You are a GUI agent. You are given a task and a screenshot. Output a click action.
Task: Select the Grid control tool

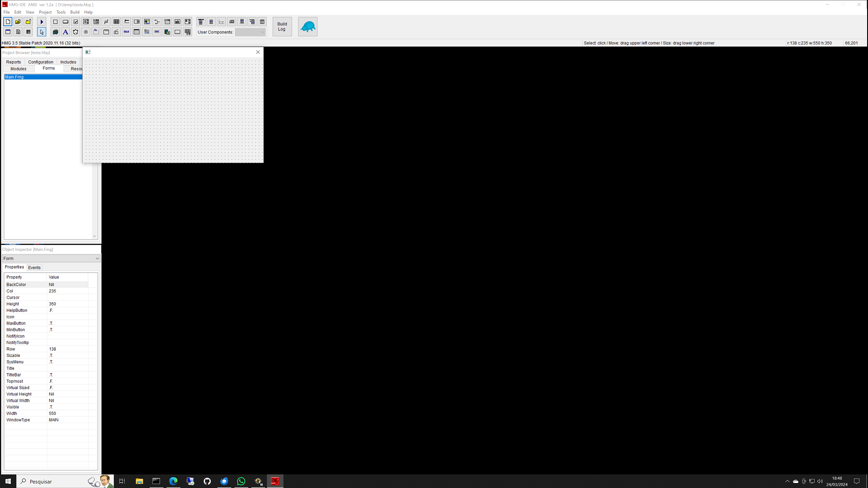(x=116, y=22)
